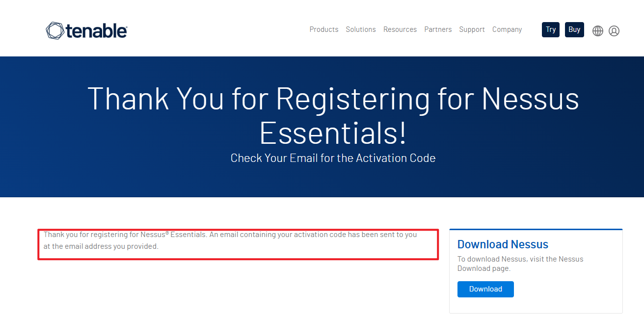This screenshot has width=644, height=318.
Task: Expand the Company navigation menu
Action: (x=507, y=29)
